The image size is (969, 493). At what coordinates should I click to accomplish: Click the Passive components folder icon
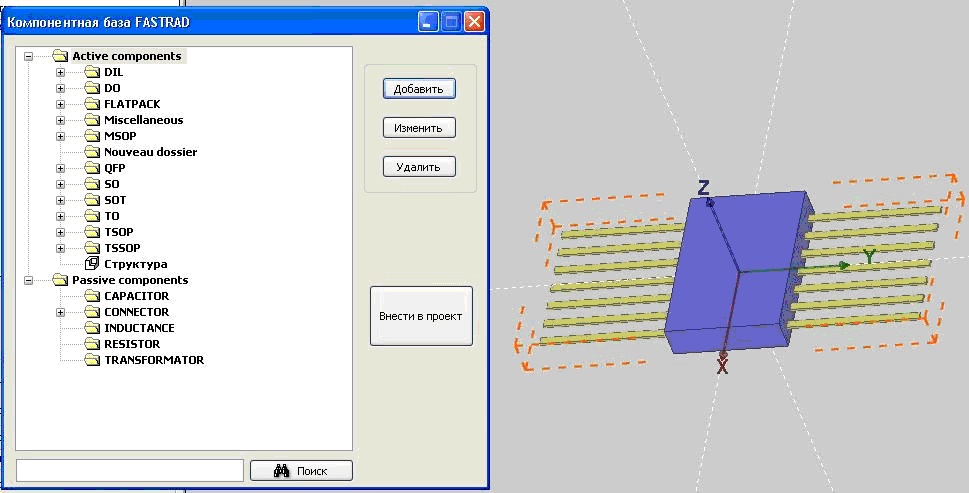click(x=60, y=280)
